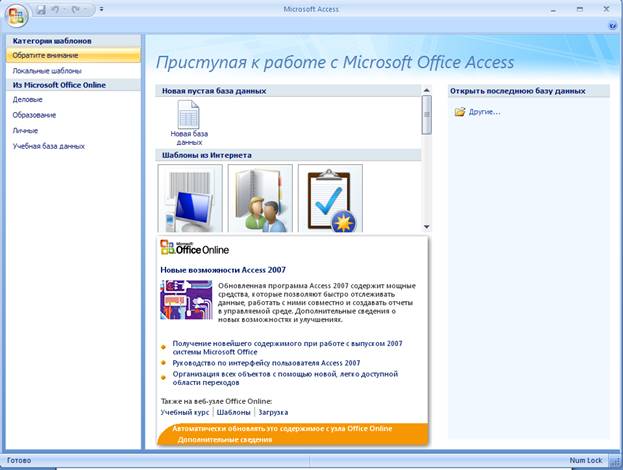Open the Деловые templates category
623x470 pixels.
[x=27, y=100]
